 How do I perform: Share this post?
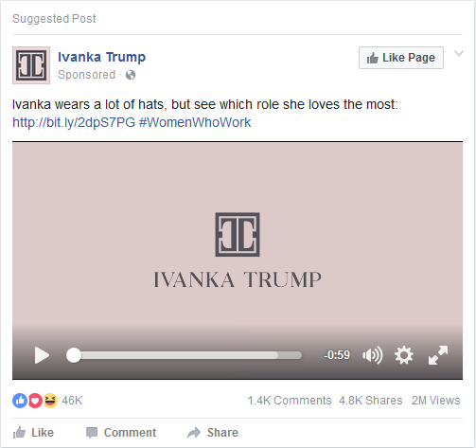coord(213,433)
